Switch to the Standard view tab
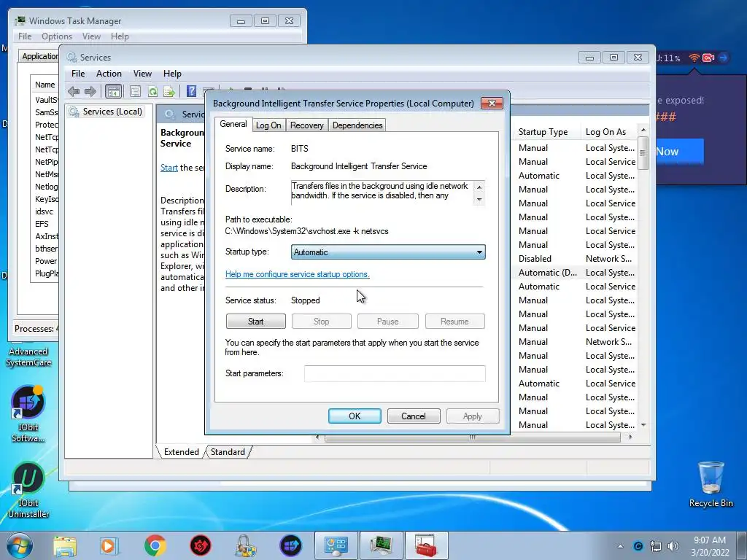This screenshot has width=747, height=560. pyautogui.click(x=228, y=452)
